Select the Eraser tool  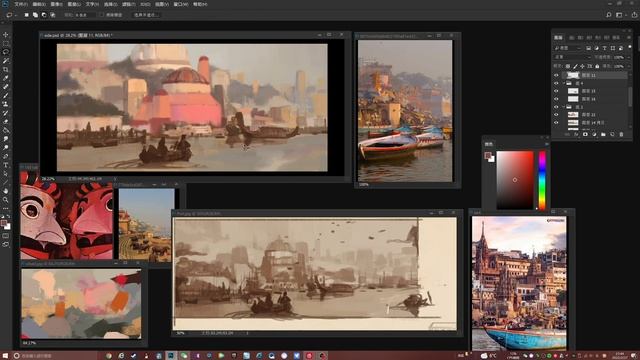[6, 122]
